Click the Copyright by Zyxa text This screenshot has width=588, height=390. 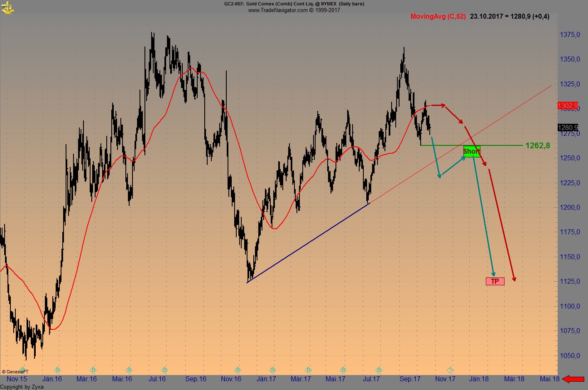(x=22, y=387)
